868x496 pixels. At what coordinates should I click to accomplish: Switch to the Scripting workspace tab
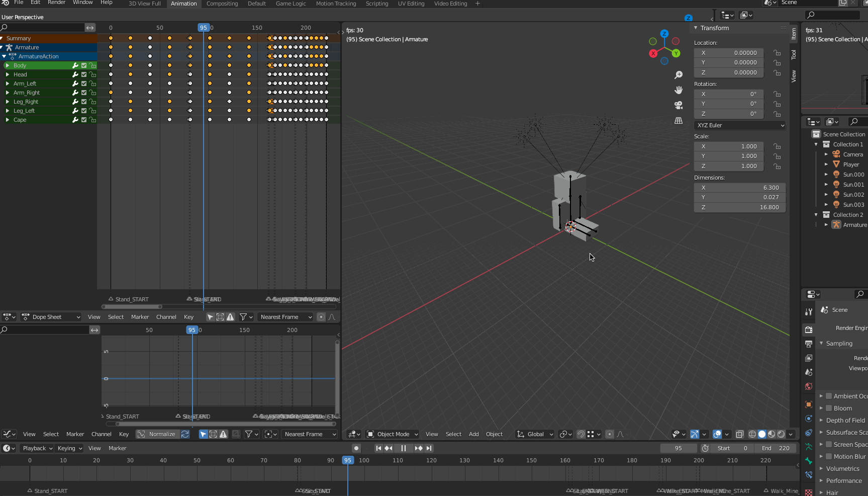point(377,4)
